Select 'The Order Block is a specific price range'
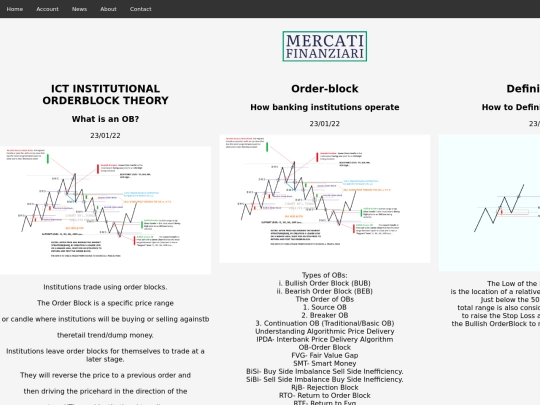This screenshot has height=405, width=540. (105, 303)
